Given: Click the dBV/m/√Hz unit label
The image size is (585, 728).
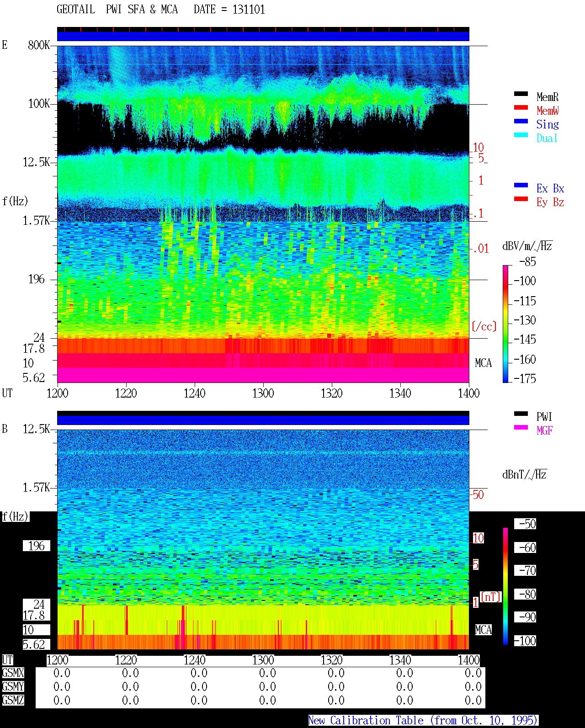Looking at the screenshot, I should tap(527, 246).
